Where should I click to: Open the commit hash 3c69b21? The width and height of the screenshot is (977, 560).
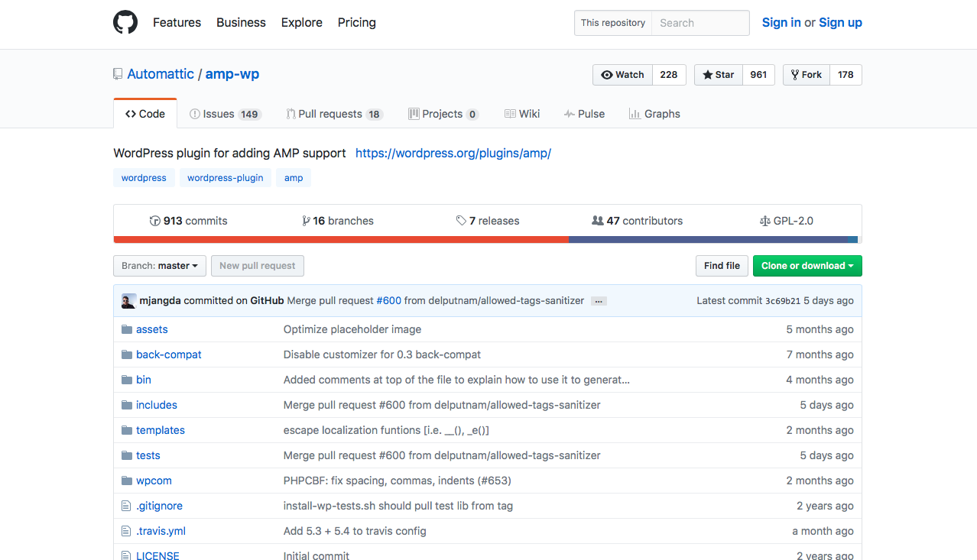point(783,301)
